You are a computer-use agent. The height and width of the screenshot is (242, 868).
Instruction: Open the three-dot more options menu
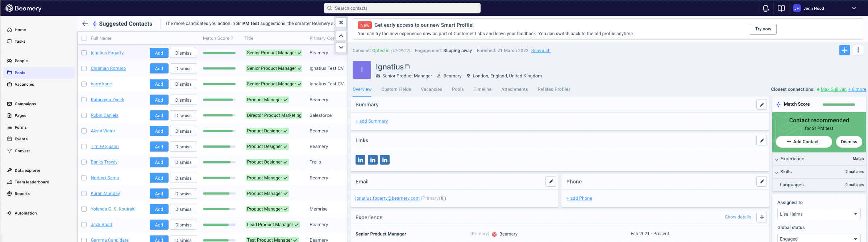point(858,50)
